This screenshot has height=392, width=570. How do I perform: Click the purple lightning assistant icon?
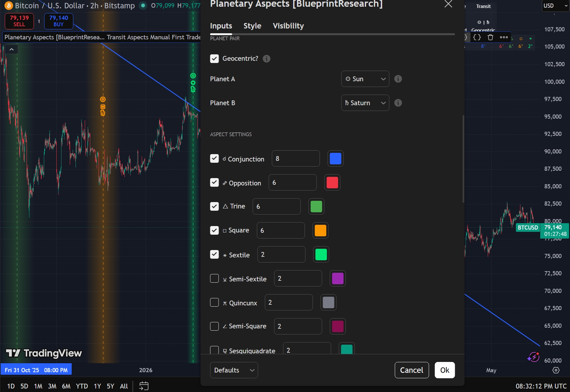tap(534, 357)
